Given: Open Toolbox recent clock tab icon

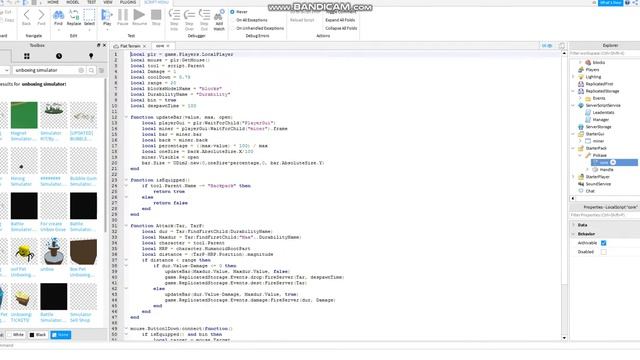Looking at the screenshot, I should point(59,56).
